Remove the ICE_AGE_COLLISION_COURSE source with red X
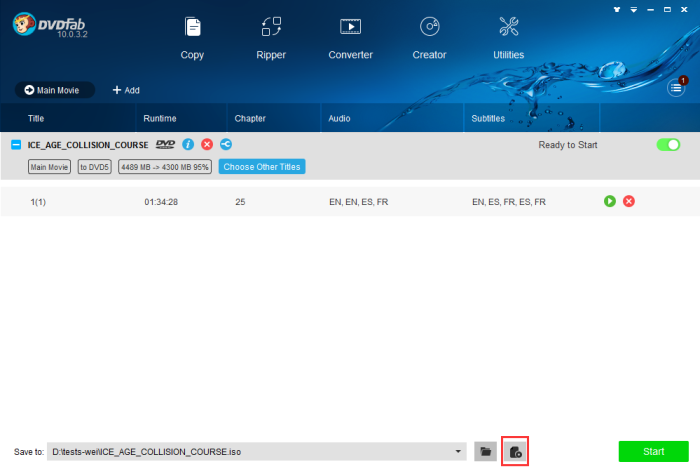 tap(207, 145)
